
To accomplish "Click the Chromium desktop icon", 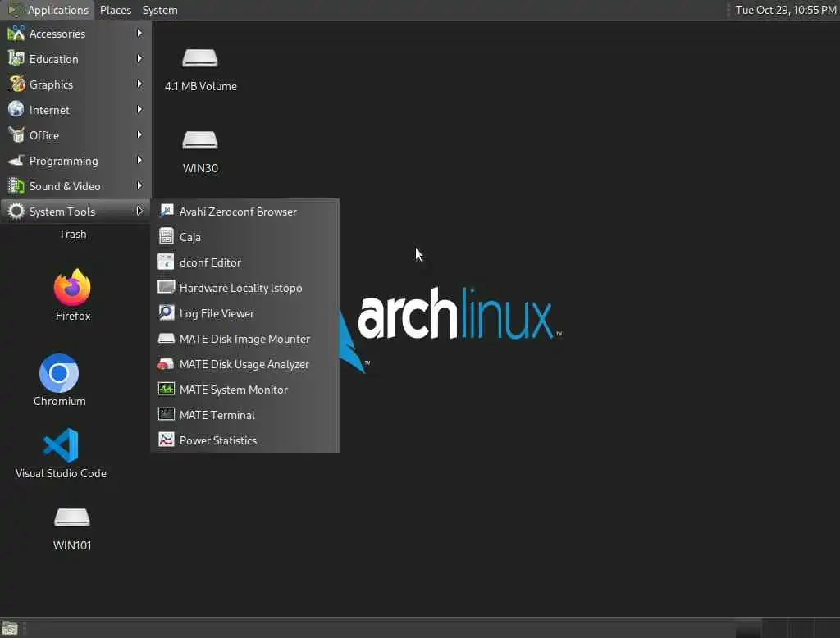I will [59, 373].
